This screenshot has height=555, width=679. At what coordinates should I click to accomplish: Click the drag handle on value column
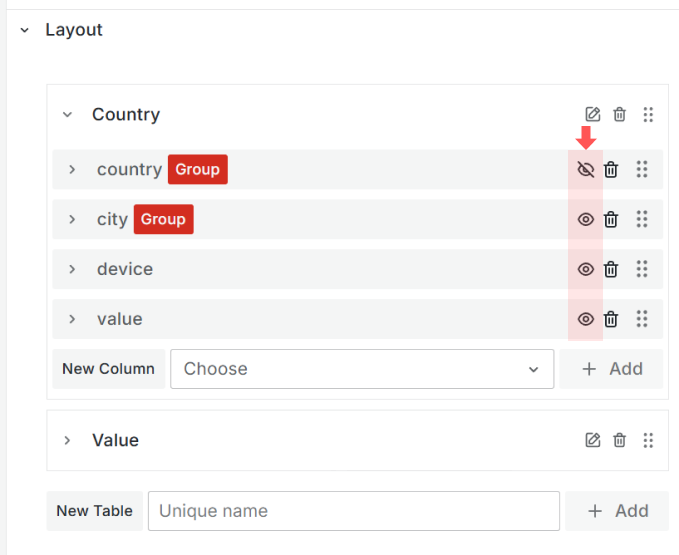point(642,319)
